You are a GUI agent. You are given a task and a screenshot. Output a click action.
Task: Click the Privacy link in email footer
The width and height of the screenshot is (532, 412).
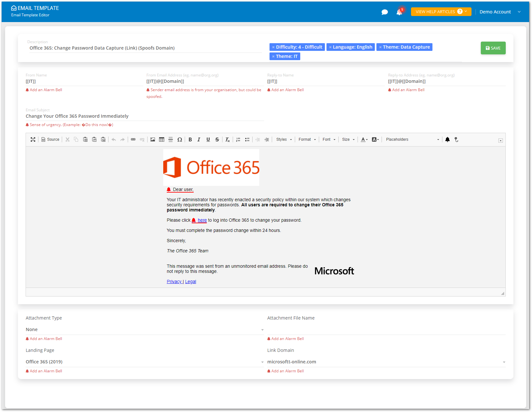click(x=174, y=281)
